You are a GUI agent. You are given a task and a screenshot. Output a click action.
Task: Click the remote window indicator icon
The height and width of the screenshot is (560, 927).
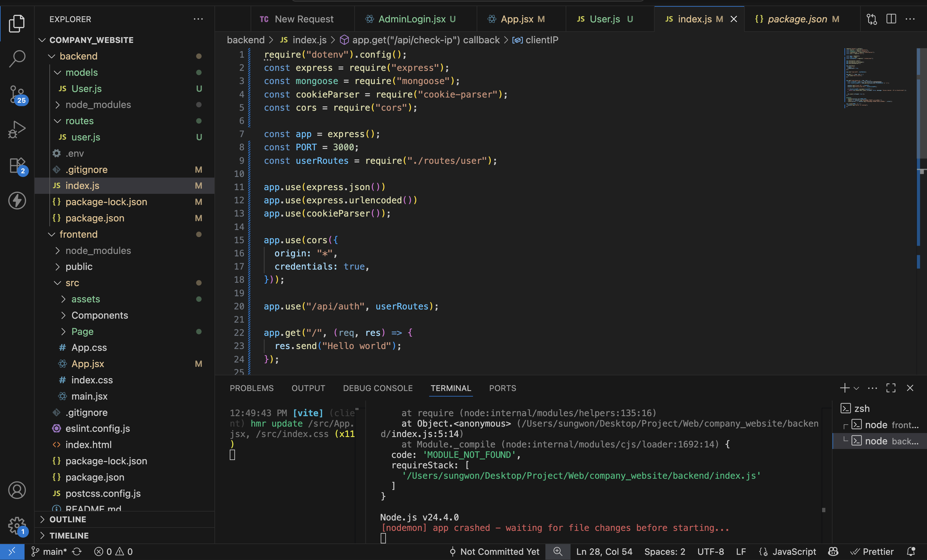12,551
